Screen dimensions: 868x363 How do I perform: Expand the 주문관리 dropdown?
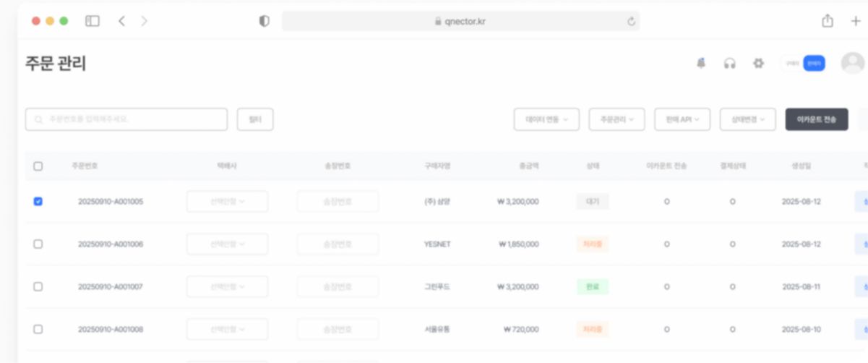click(x=616, y=119)
